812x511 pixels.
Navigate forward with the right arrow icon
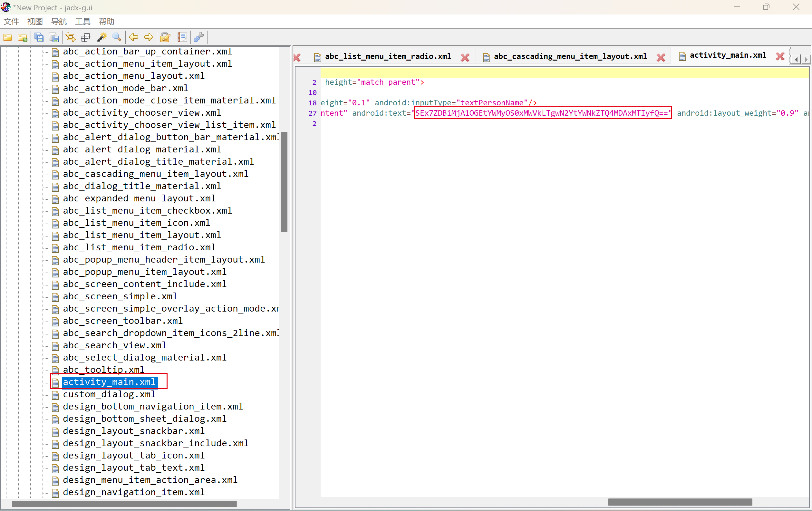tap(148, 37)
